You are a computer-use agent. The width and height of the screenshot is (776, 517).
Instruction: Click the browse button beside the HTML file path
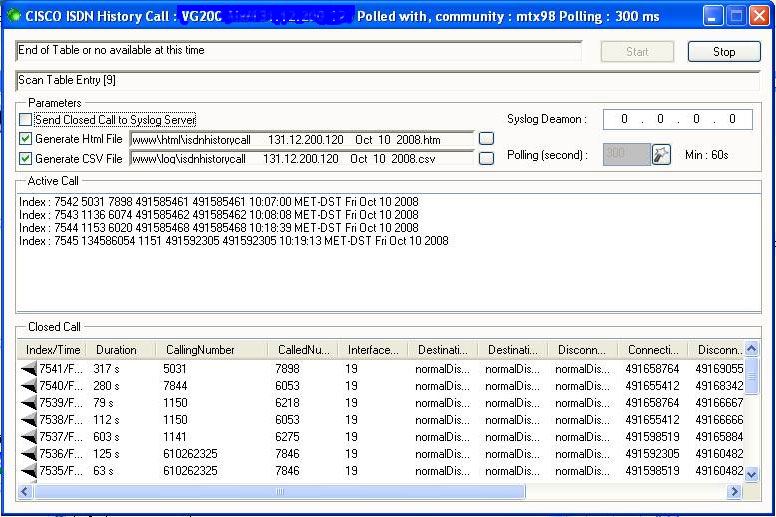coord(486,139)
